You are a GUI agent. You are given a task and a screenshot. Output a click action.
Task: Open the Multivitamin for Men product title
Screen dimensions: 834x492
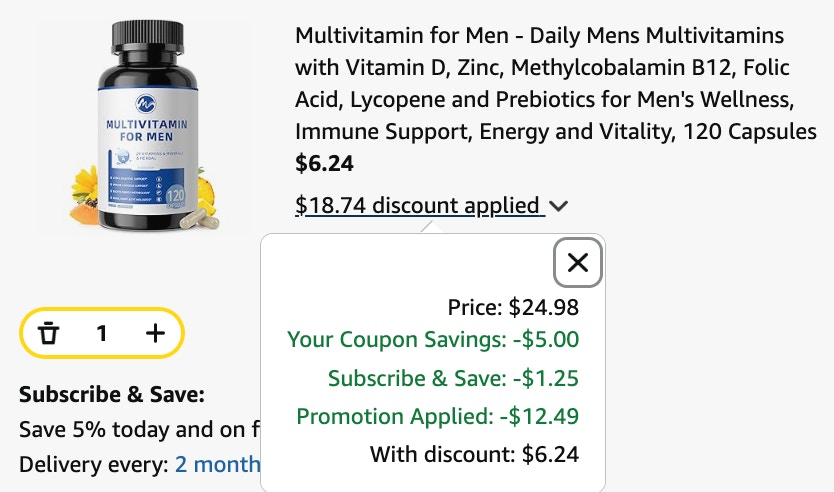555,84
